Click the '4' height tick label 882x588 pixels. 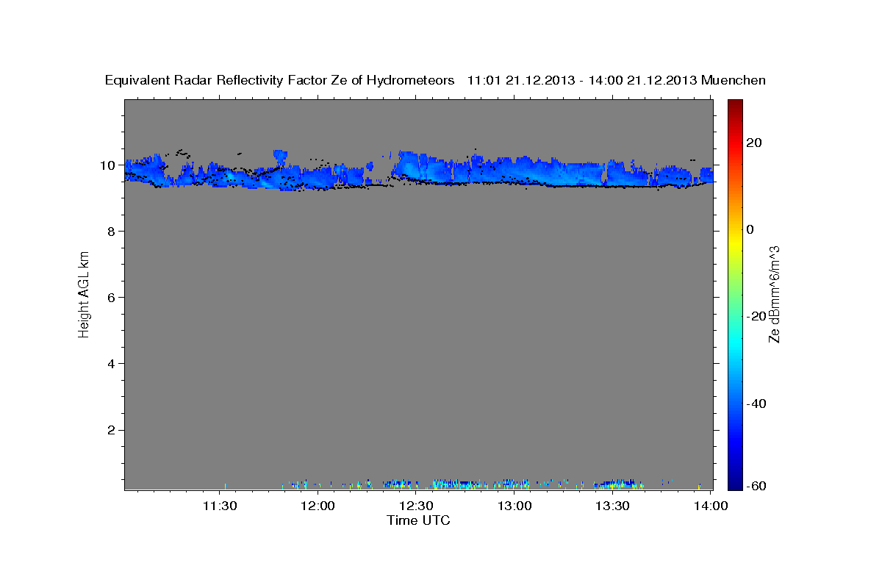point(112,363)
